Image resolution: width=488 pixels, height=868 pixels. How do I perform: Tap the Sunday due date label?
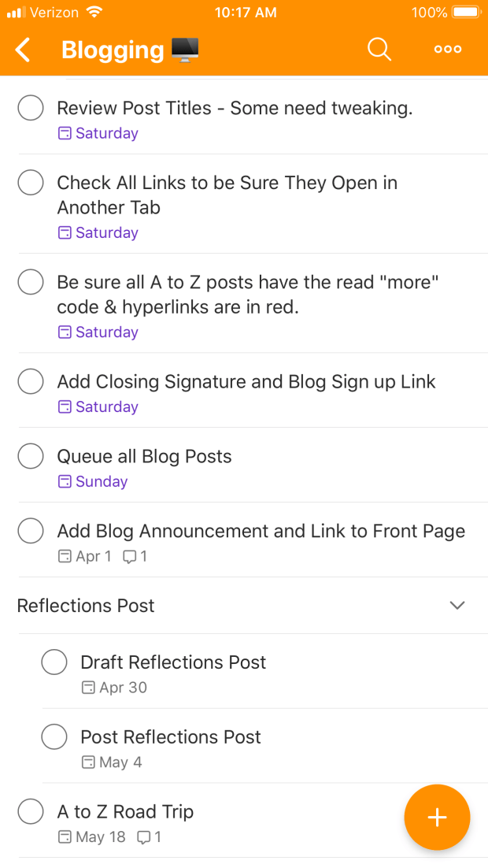102,482
